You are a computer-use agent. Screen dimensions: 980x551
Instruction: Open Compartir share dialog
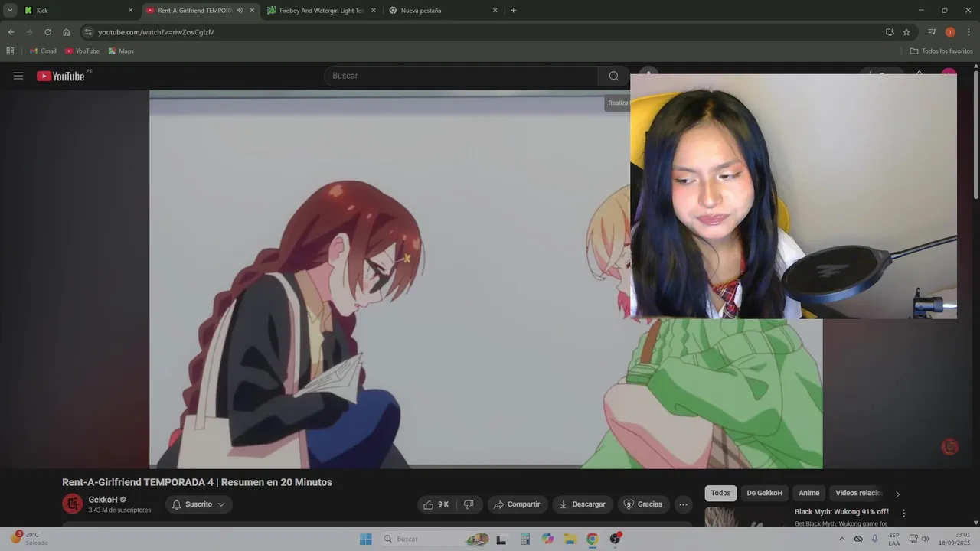point(517,504)
